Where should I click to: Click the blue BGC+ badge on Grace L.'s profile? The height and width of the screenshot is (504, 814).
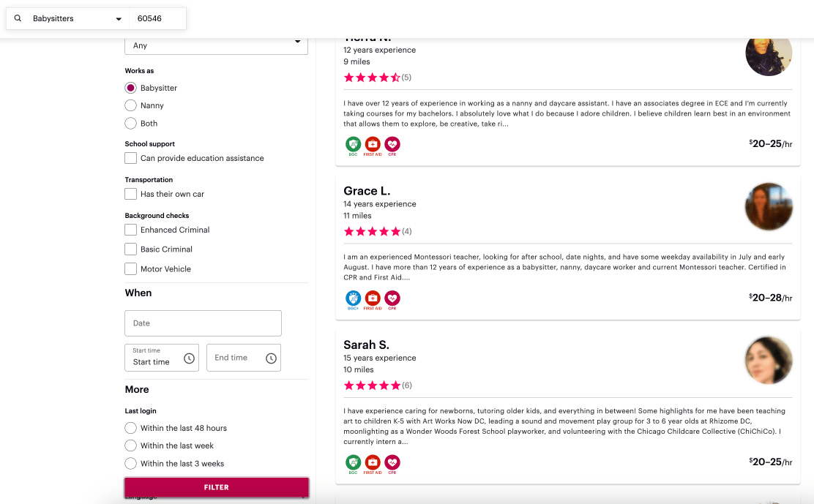353,299
